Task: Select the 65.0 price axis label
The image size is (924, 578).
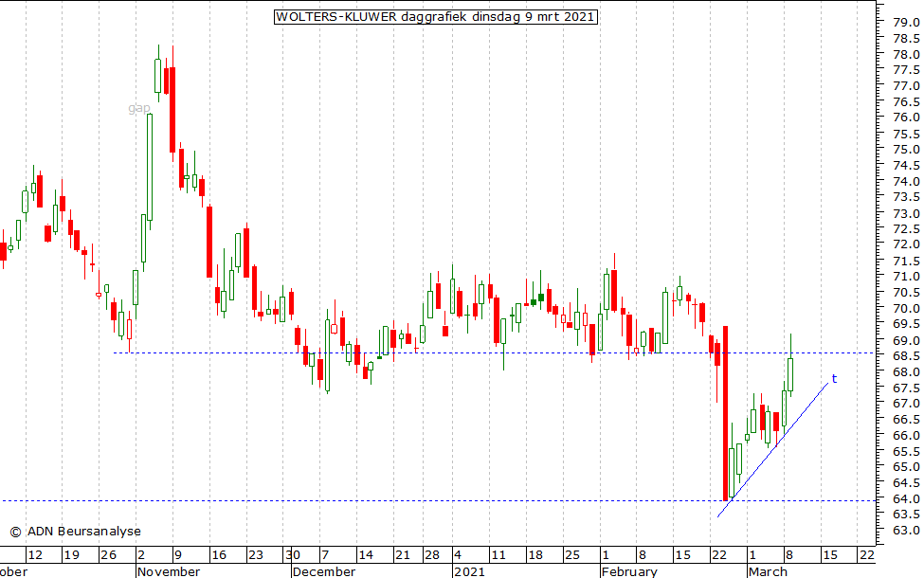Action: [x=906, y=467]
